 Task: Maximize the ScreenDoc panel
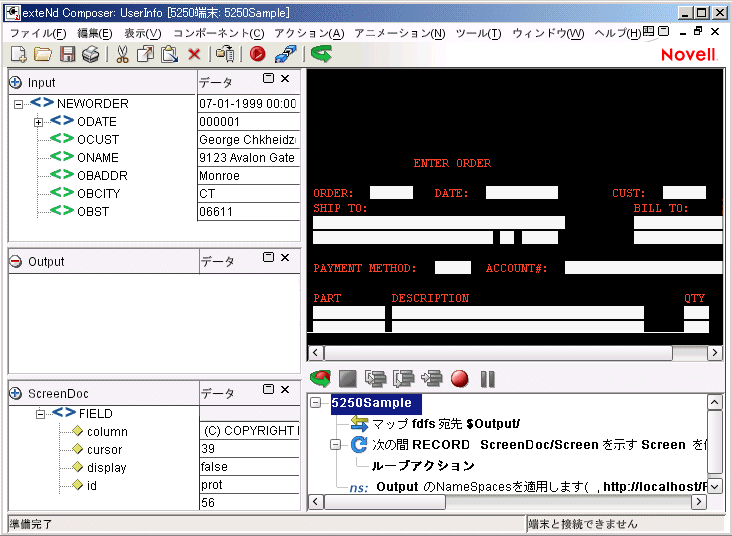tap(268, 389)
